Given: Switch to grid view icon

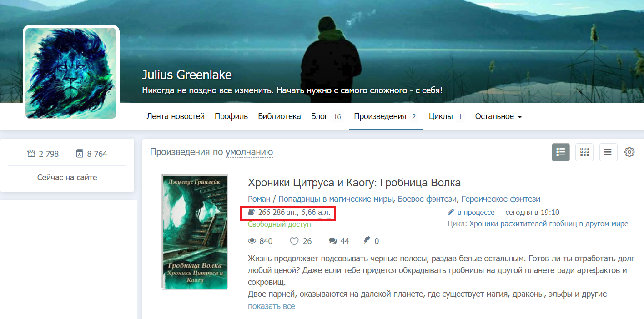Looking at the screenshot, I should pos(584,152).
